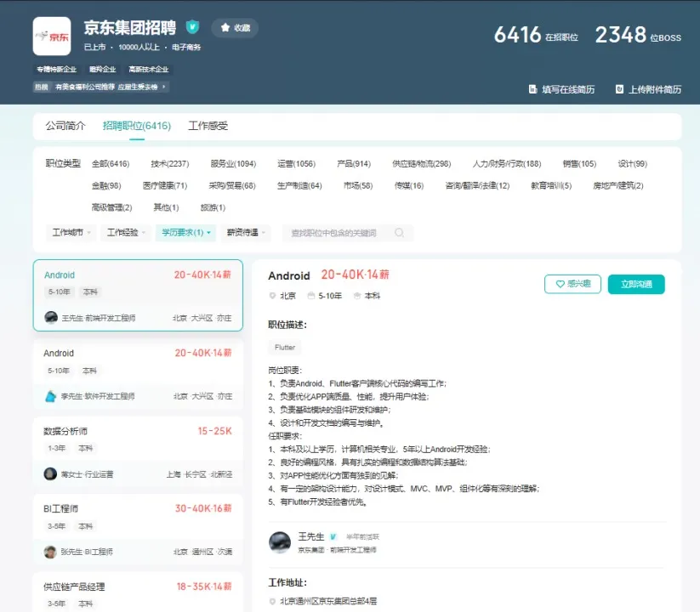The image size is (700, 612).
Task: Click 上传附件简历 link
Action: pos(649,89)
